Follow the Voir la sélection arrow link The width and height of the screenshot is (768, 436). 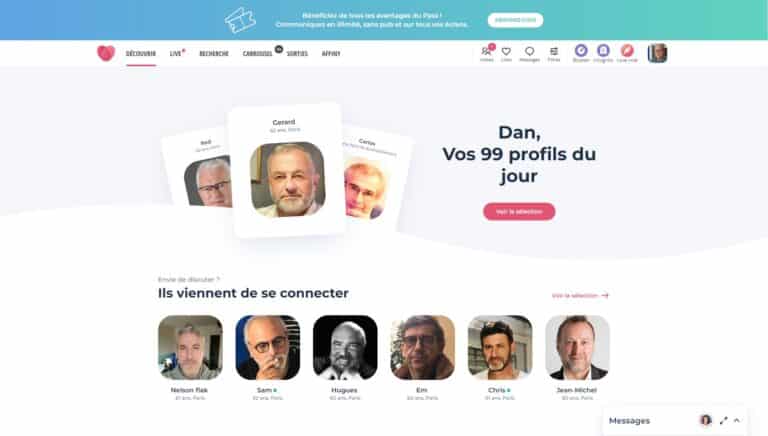[x=580, y=295]
